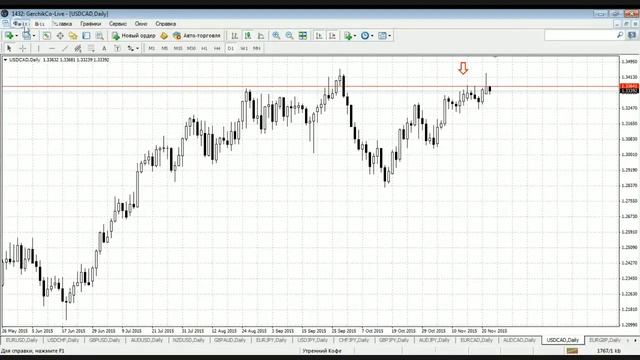The image size is (640, 360).
Task: Open the Графики menu
Action: (x=90, y=24)
